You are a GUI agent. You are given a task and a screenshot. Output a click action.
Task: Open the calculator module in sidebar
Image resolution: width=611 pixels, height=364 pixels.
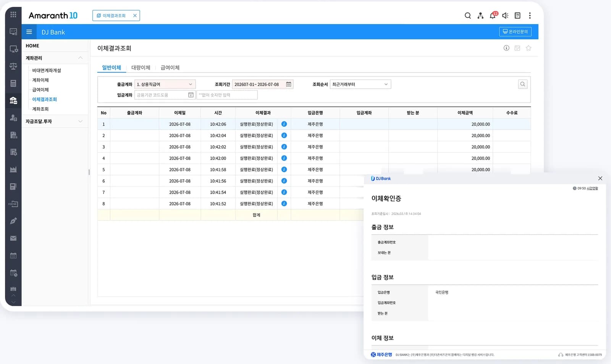click(13, 83)
